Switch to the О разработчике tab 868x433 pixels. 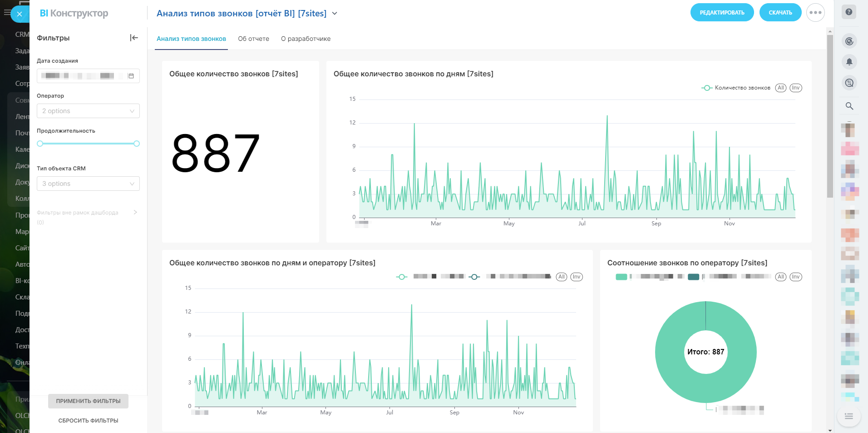pos(306,39)
